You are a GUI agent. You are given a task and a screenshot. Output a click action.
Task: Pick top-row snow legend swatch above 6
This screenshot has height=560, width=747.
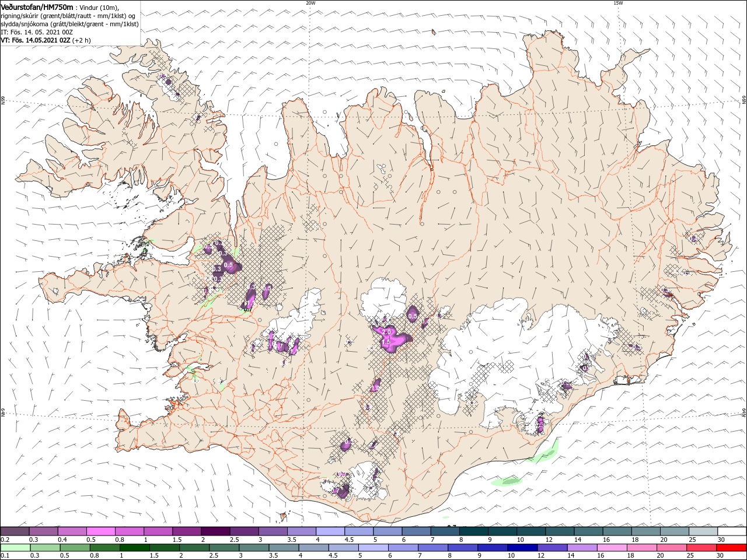pos(416,531)
